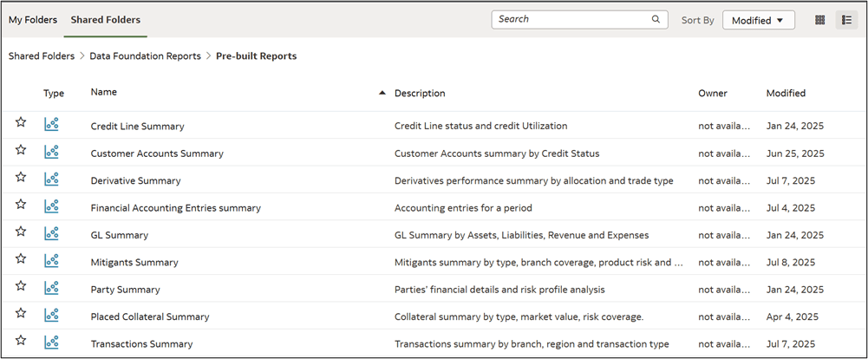Click the Credit Line Summary report icon
The width and height of the screenshot is (868, 359).
point(51,125)
